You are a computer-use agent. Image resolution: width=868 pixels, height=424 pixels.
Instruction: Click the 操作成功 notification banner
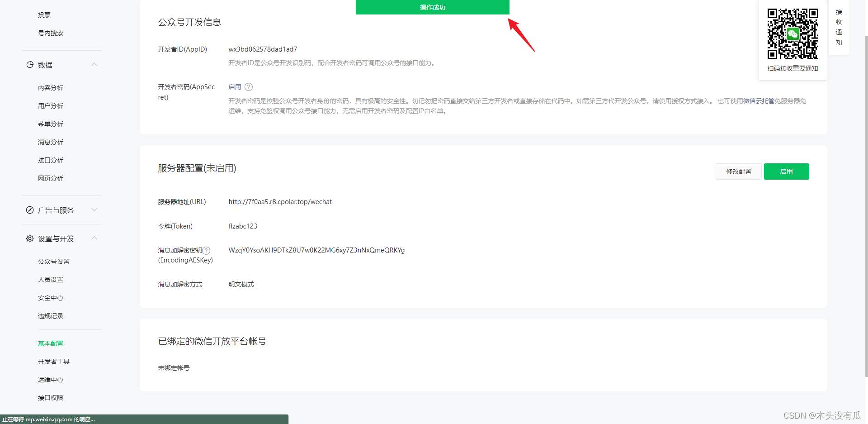[433, 7]
